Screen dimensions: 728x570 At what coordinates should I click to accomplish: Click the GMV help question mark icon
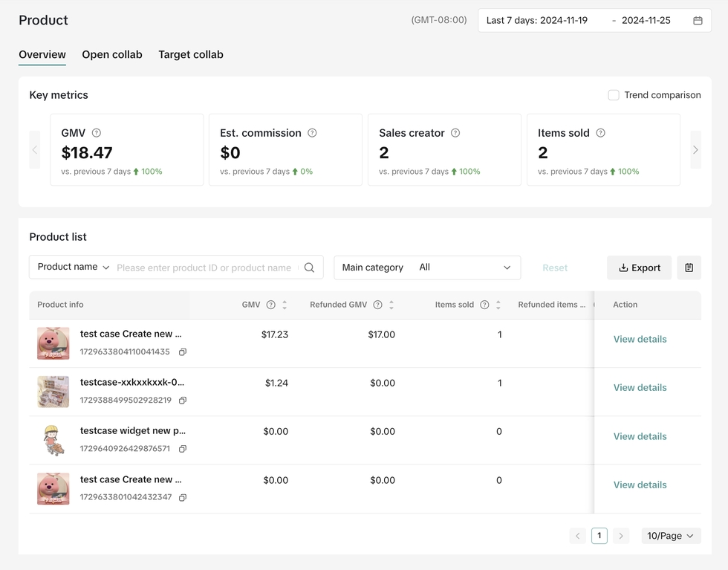click(x=97, y=133)
